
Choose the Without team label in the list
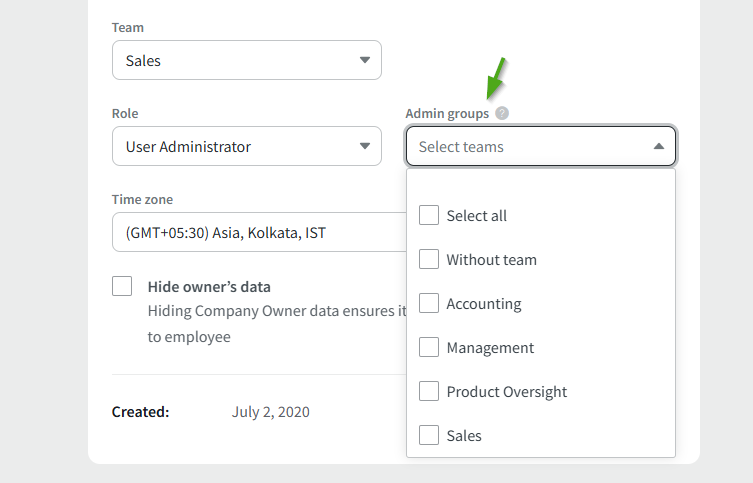[491, 260]
